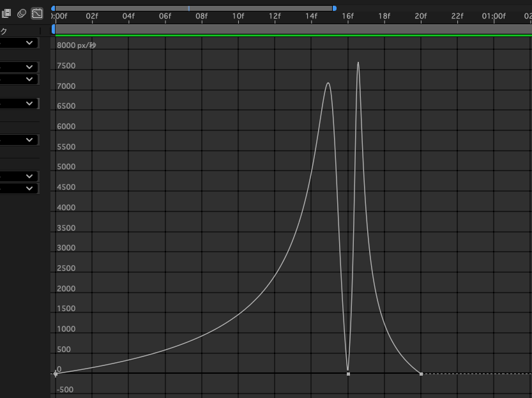
Task: Open the second dropdown from the top
Action: coord(19,67)
